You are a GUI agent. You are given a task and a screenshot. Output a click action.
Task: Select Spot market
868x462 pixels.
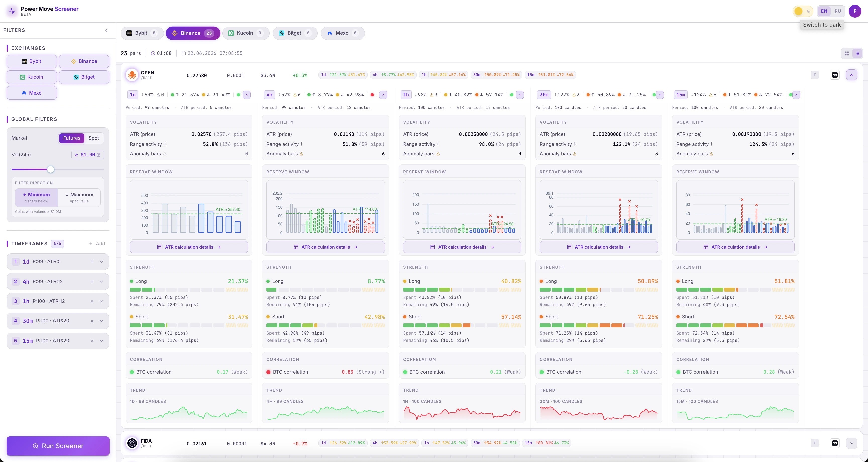[x=94, y=138]
